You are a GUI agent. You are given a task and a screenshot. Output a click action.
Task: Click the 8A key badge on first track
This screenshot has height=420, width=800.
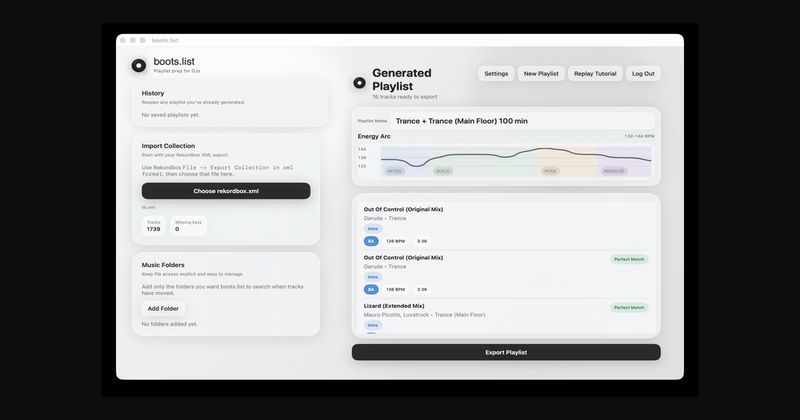pos(371,241)
